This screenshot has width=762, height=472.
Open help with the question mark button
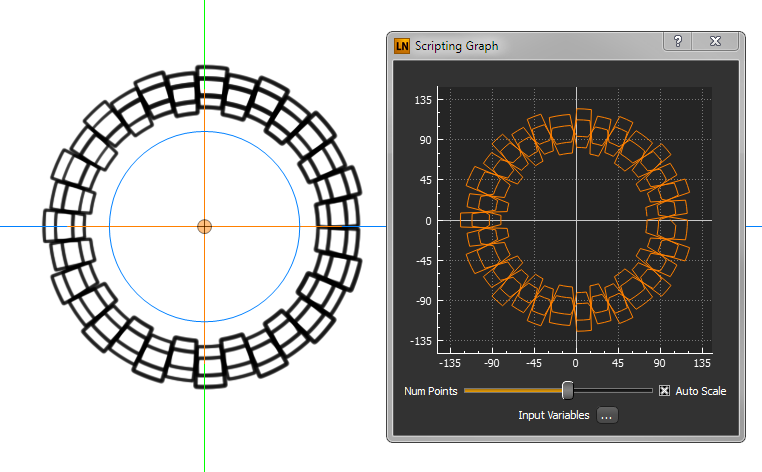pos(677,41)
